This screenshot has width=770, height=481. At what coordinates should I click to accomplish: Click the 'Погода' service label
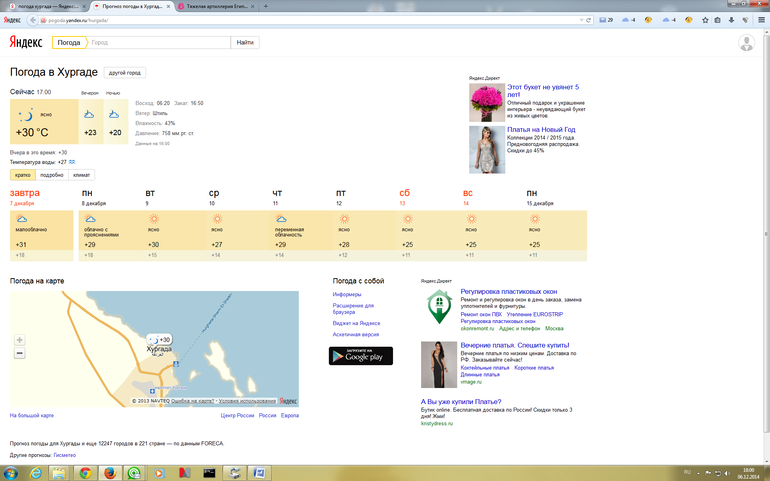click(x=69, y=42)
